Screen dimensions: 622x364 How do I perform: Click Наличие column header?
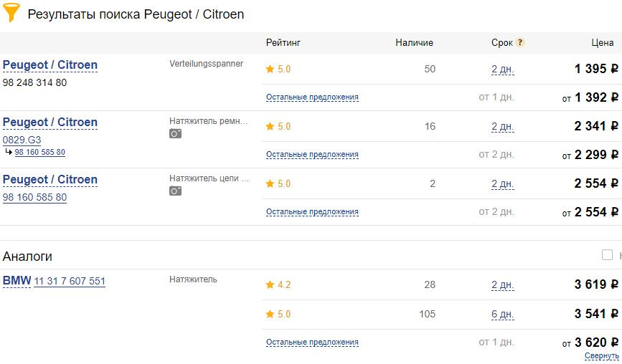pos(414,43)
